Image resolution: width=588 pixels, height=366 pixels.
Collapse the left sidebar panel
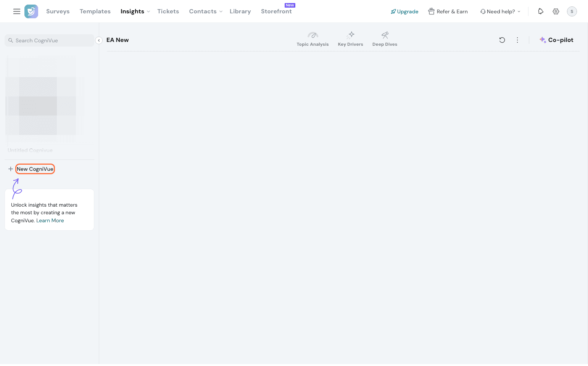(99, 40)
